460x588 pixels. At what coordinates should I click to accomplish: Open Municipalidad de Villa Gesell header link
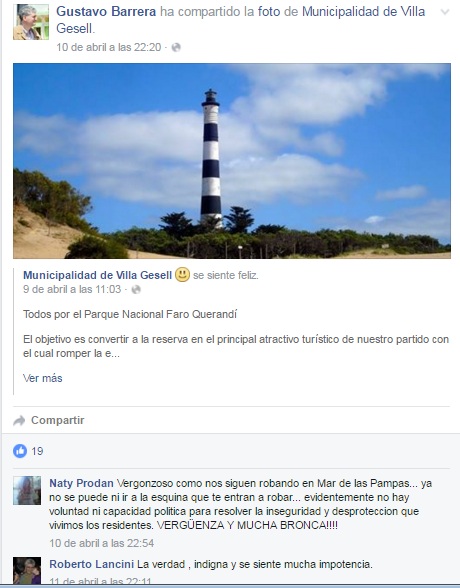click(241, 20)
